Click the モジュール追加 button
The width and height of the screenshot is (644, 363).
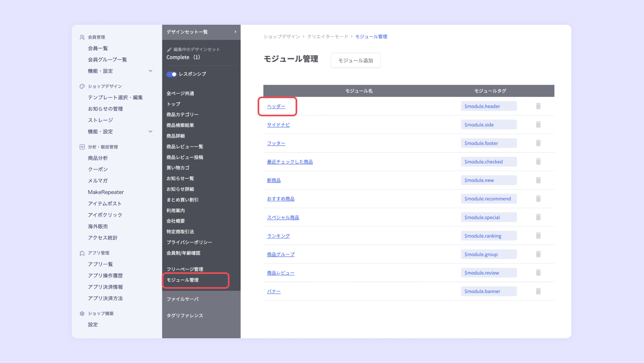(x=355, y=60)
